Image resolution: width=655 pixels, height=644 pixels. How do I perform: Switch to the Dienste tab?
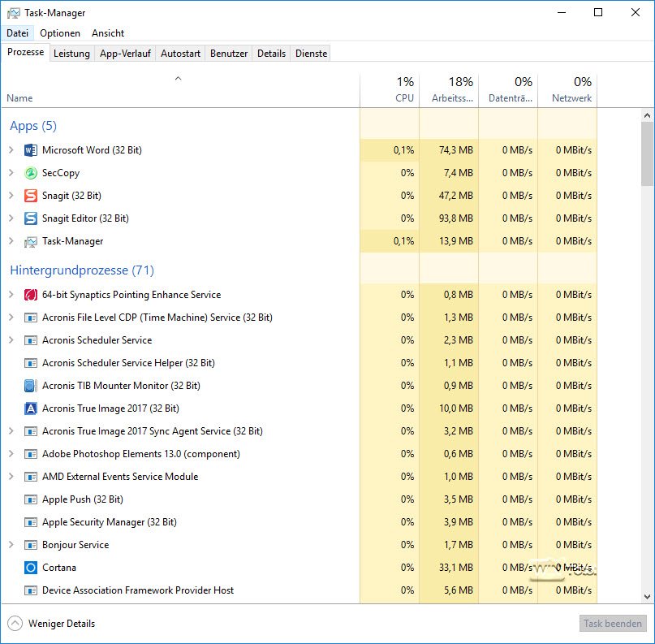click(311, 54)
